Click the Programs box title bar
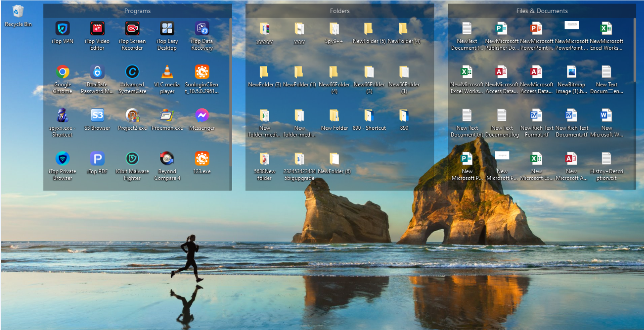 (x=137, y=11)
